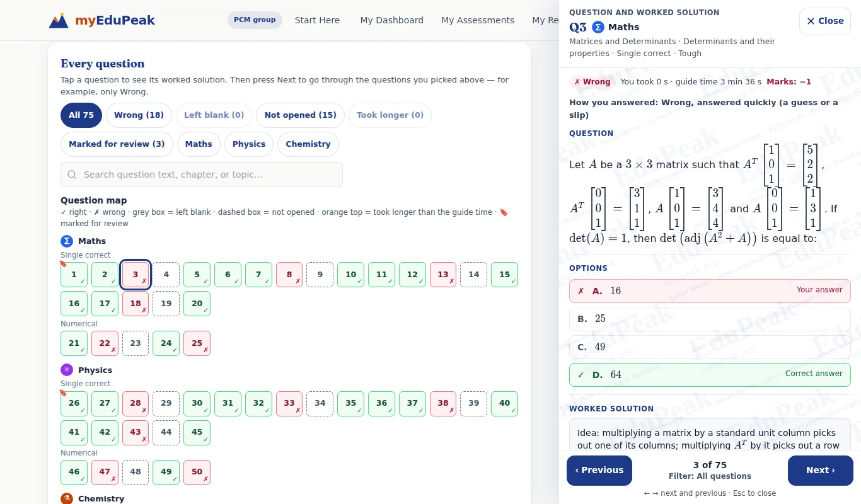This screenshot has height=504, width=861.
Task: Click the Previous question button
Action: (599, 471)
